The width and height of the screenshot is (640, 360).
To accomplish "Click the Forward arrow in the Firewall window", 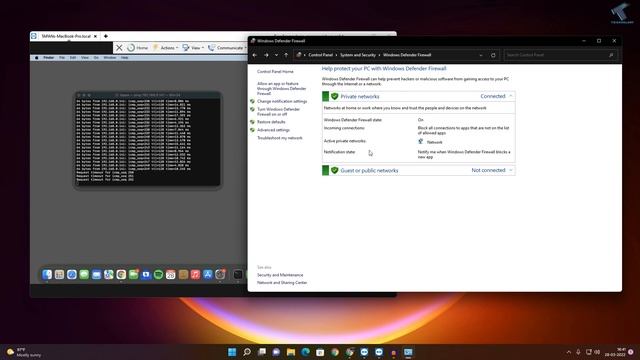I will tap(266, 55).
